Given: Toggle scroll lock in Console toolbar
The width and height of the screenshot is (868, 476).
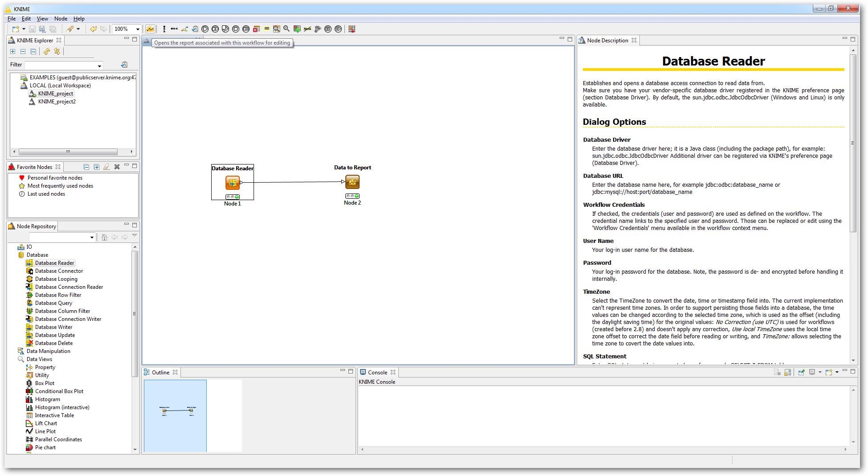Looking at the screenshot, I should (x=787, y=372).
